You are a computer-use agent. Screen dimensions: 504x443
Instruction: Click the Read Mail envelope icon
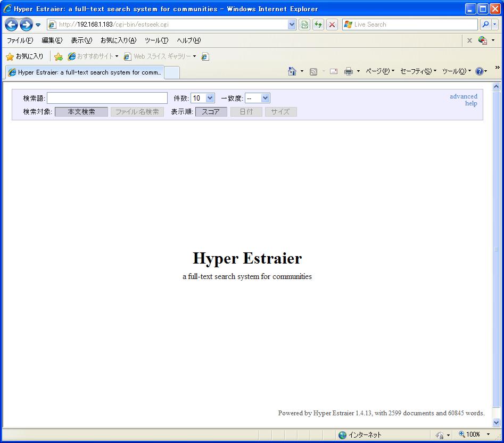(x=334, y=71)
